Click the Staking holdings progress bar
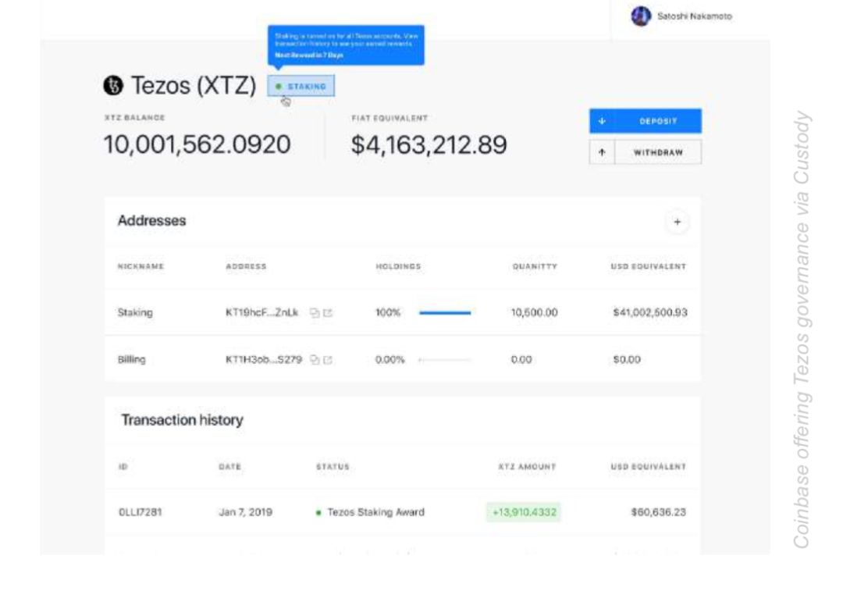 [x=445, y=313]
